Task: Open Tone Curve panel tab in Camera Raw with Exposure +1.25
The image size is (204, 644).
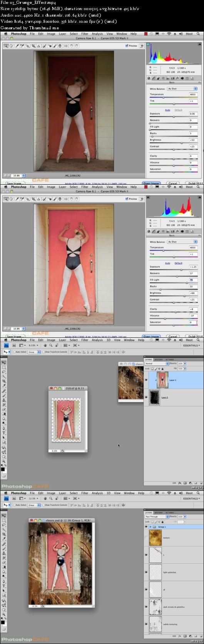Action: tap(154, 231)
